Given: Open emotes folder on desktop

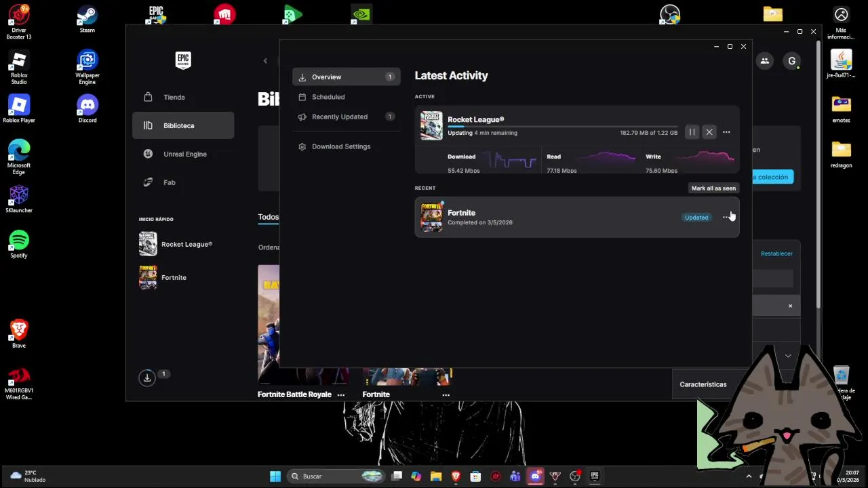Looking at the screenshot, I should 841,110.
